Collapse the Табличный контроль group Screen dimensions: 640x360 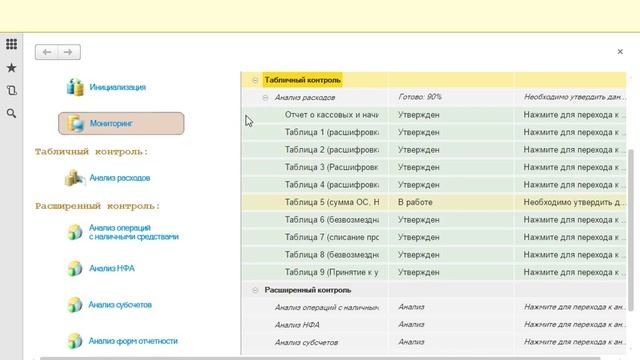coord(255,80)
